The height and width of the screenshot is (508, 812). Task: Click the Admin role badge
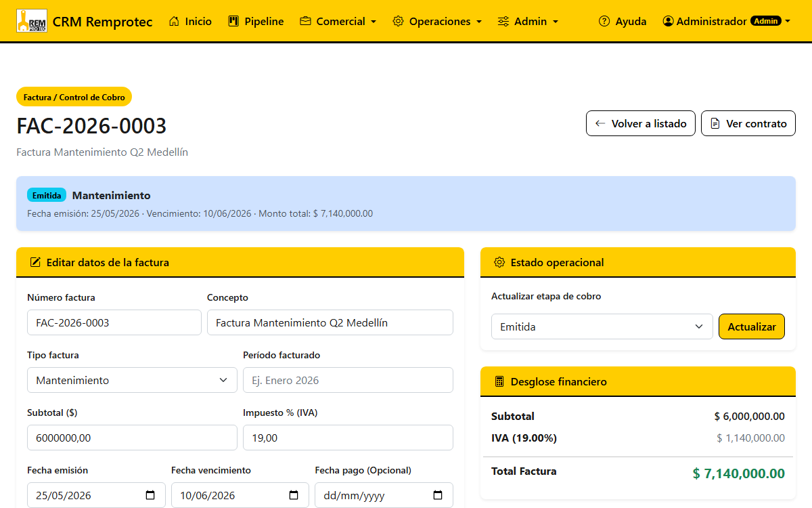coord(766,21)
